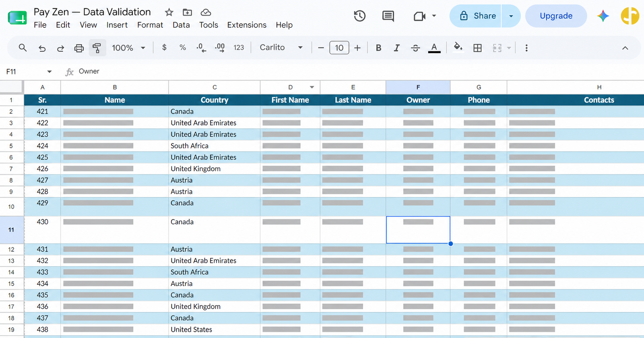
Task: Move document using the folder icon
Action: (187, 12)
